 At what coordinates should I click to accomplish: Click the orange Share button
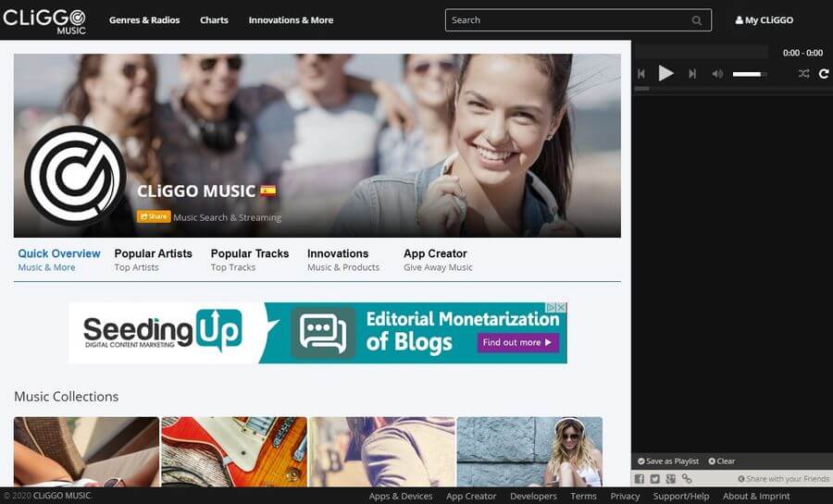(x=153, y=216)
